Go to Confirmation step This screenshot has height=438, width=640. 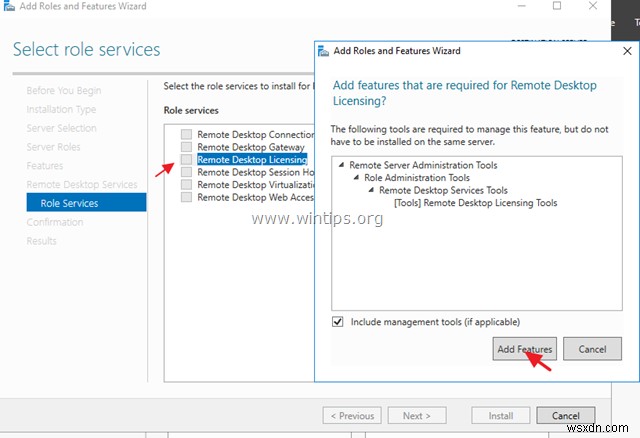point(55,222)
